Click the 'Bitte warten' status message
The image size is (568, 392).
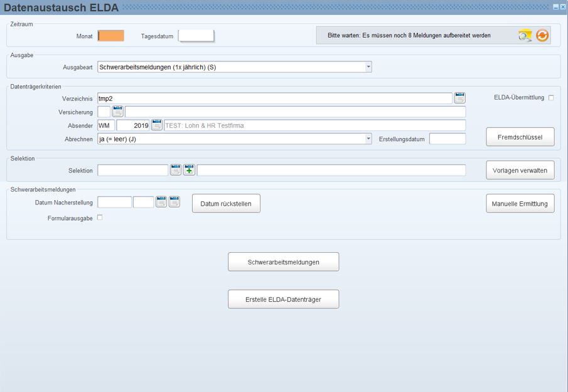pos(409,36)
